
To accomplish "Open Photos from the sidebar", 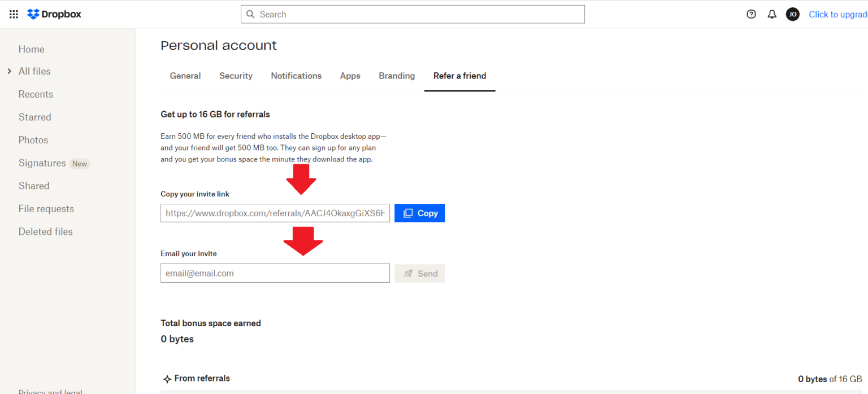I will (x=33, y=139).
